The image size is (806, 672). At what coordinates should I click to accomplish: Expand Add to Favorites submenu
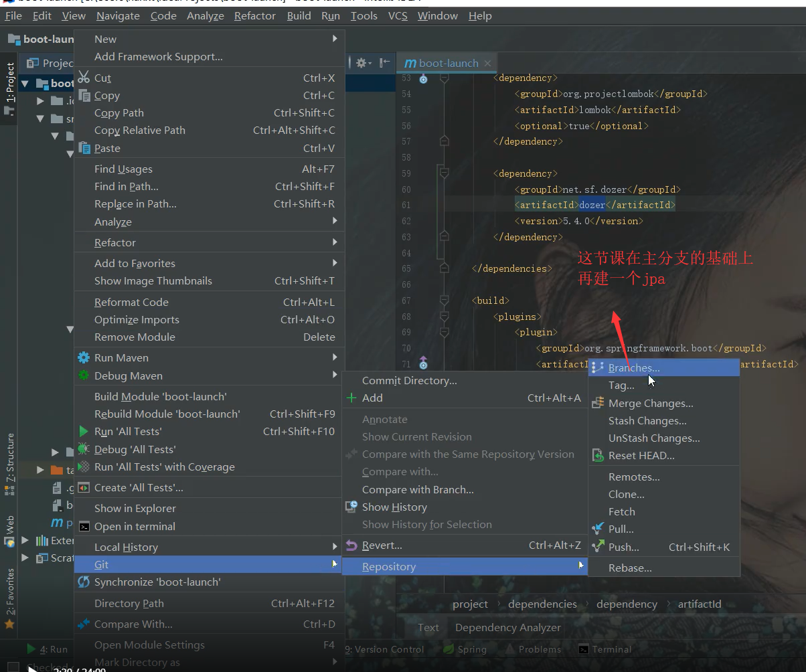click(x=335, y=262)
